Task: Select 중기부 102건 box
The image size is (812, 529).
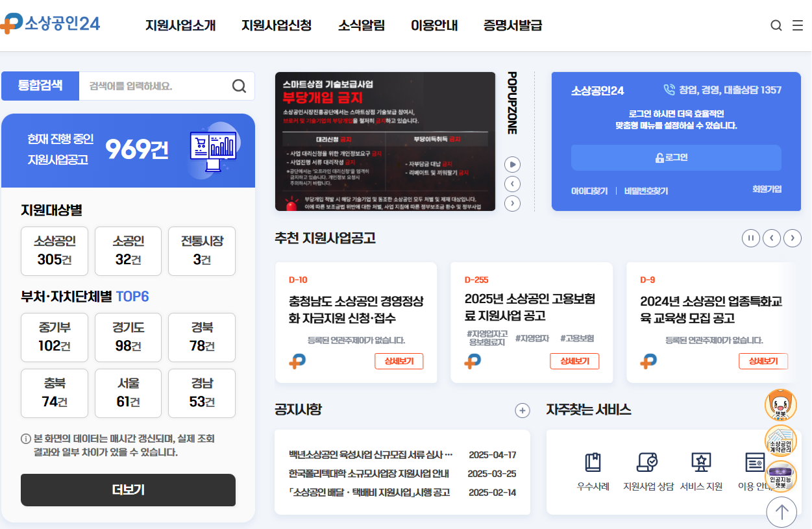Action: [55, 337]
